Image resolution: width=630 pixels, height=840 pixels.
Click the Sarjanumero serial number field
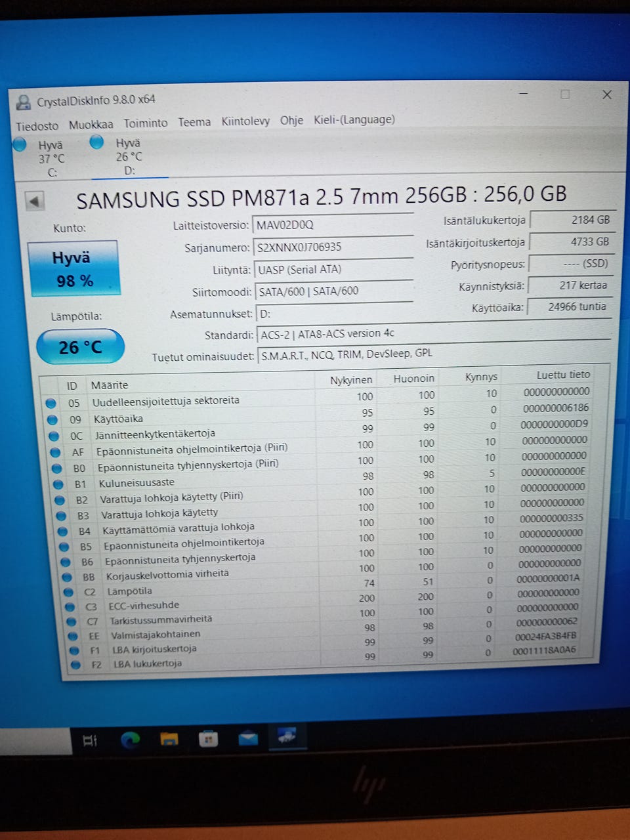333,247
